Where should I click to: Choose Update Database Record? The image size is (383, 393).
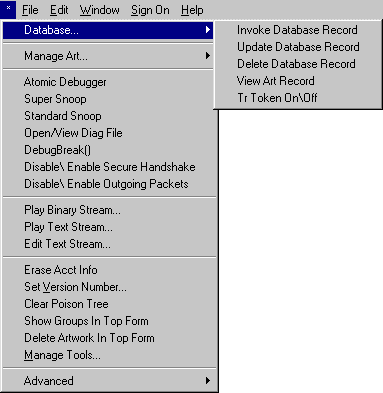coord(298,47)
